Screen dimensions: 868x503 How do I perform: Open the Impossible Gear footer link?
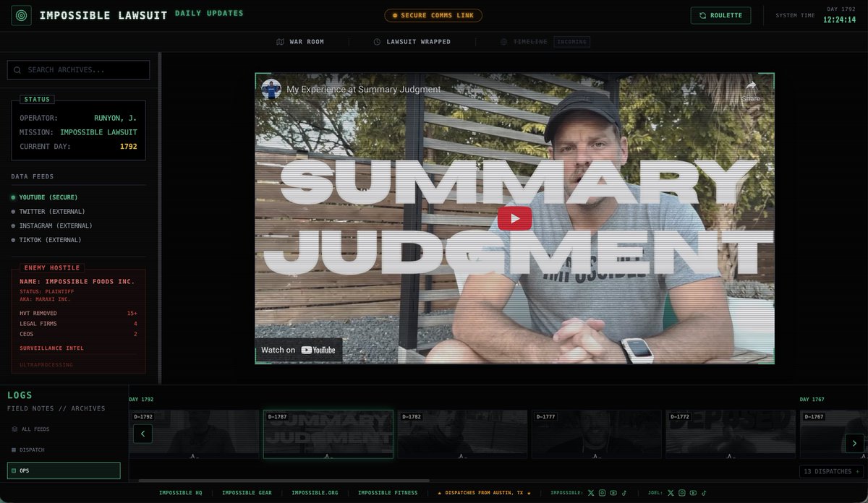click(247, 493)
